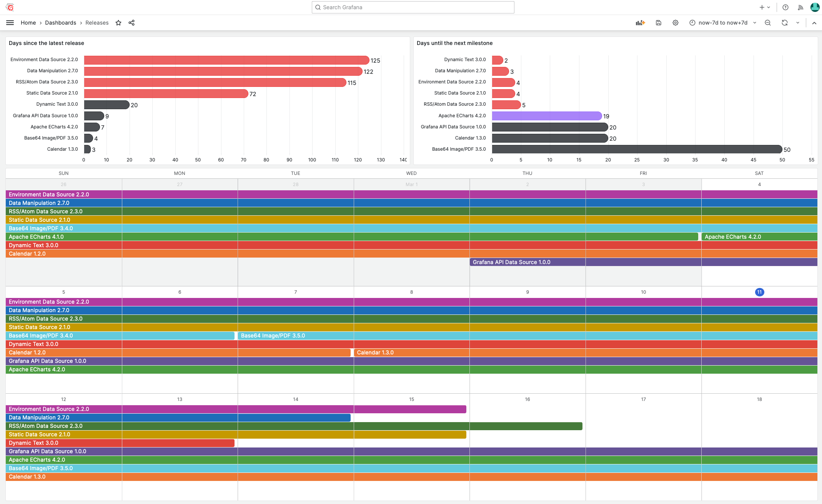Open RSS/Atom Data Source 2.3.0 event in week of 12

pos(294,426)
